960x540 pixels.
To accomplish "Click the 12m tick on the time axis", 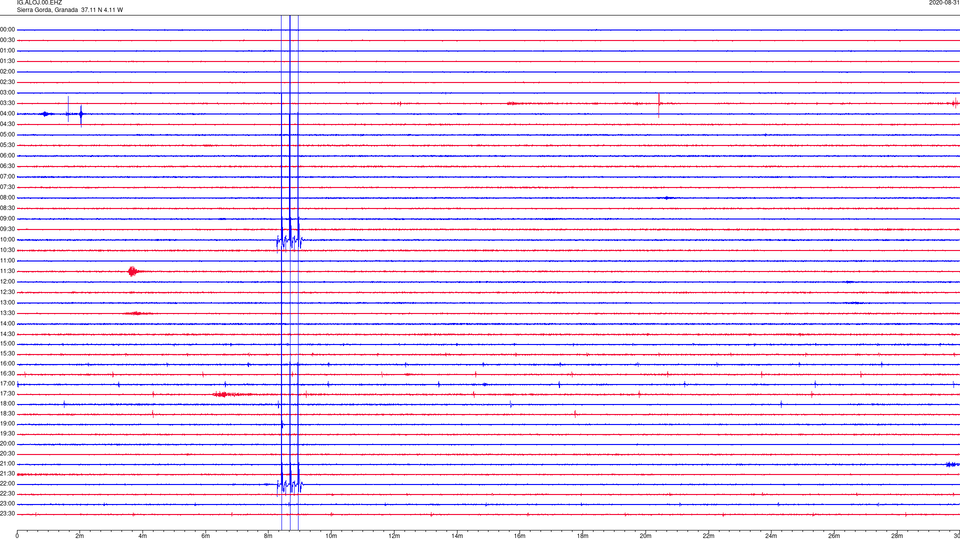I will pos(394,536).
